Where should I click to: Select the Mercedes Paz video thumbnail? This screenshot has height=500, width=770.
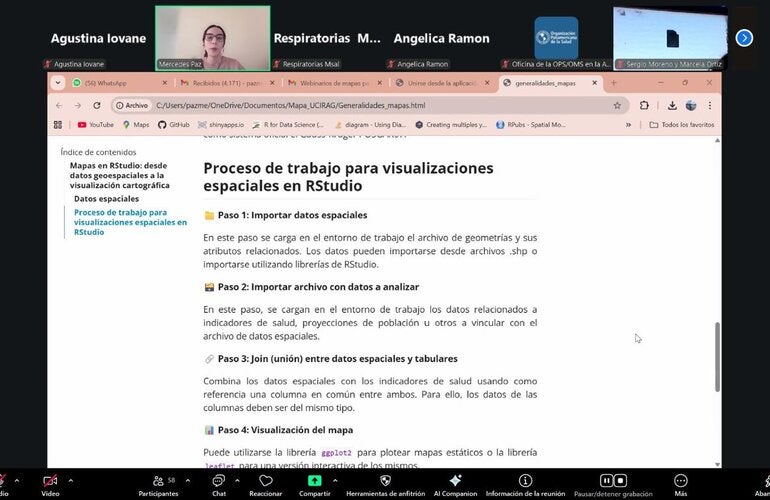pos(213,38)
